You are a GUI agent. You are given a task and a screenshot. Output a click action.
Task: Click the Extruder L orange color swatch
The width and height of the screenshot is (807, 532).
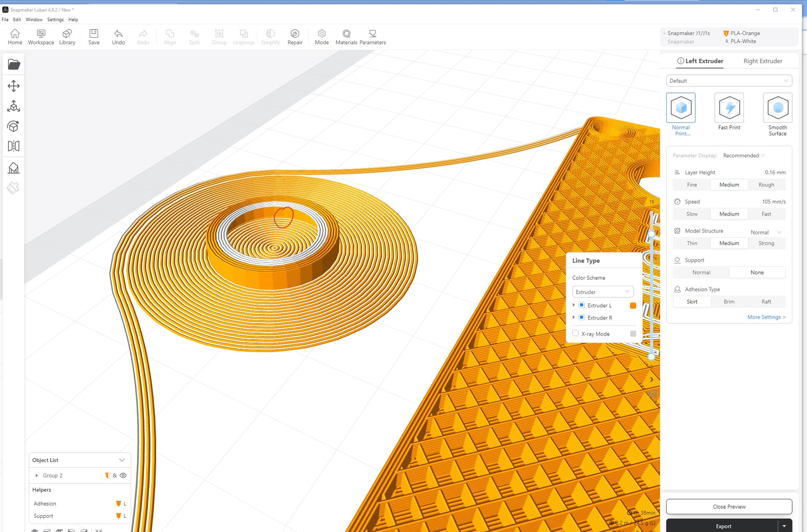pyautogui.click(x=633, y=306)
